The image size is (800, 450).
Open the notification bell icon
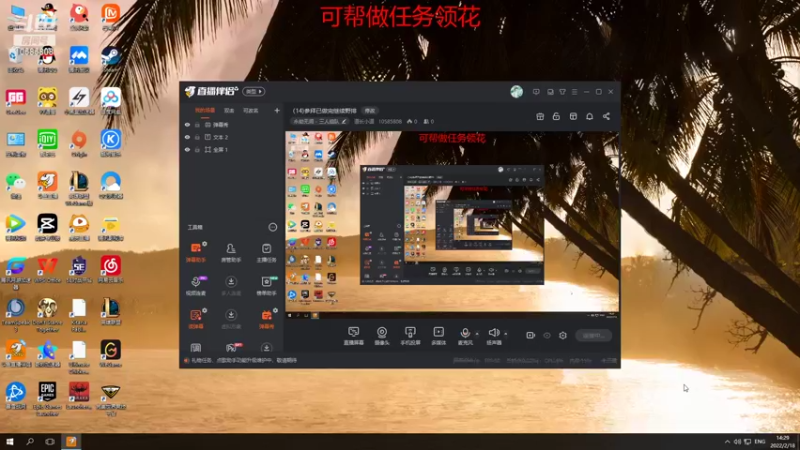[589, 116]
